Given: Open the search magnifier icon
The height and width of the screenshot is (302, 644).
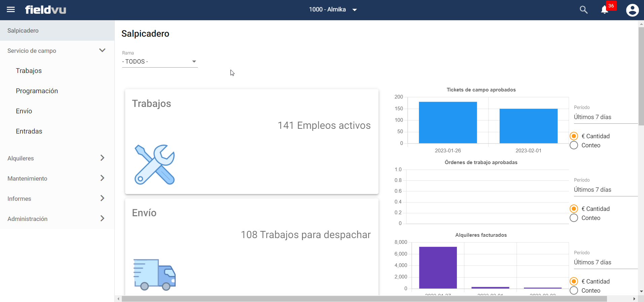Looking at the screenshot, I should coord(583,10).
